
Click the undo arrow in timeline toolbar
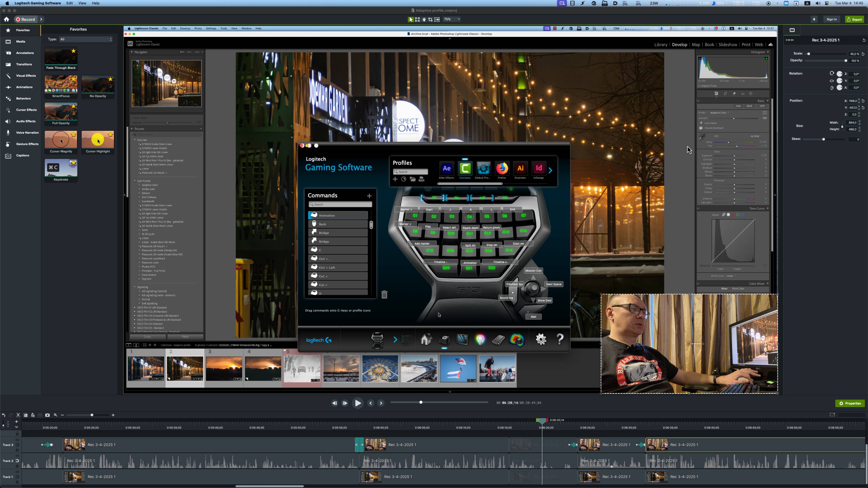[3, 415]
